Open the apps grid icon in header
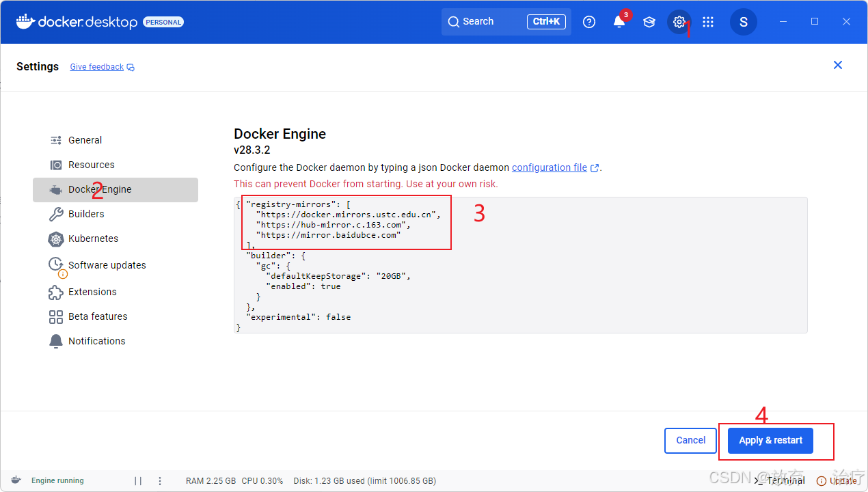Image resolution: width=868 pixels, height=492 pixels. (708, 22)
